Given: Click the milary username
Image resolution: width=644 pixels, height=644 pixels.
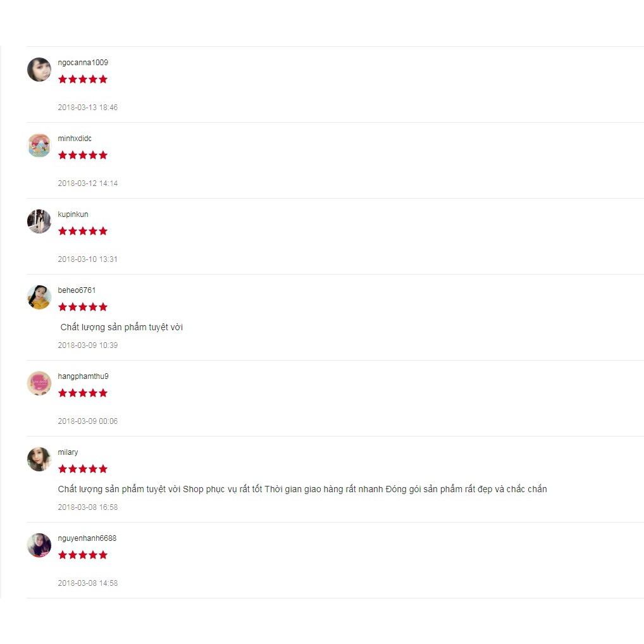Looking at the screenshot, I should [x=68, y=452].
